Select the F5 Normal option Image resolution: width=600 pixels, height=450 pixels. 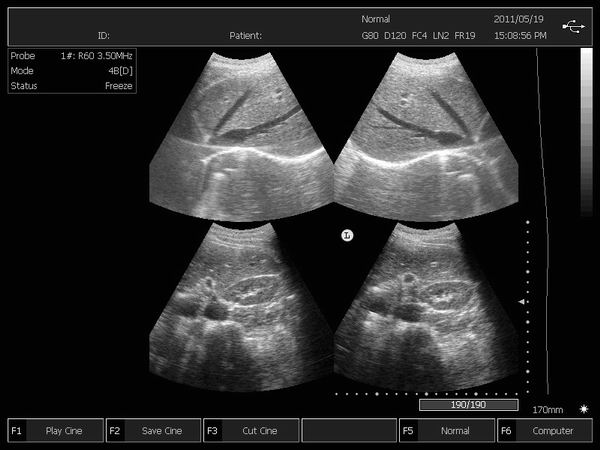tap(446, 431)
